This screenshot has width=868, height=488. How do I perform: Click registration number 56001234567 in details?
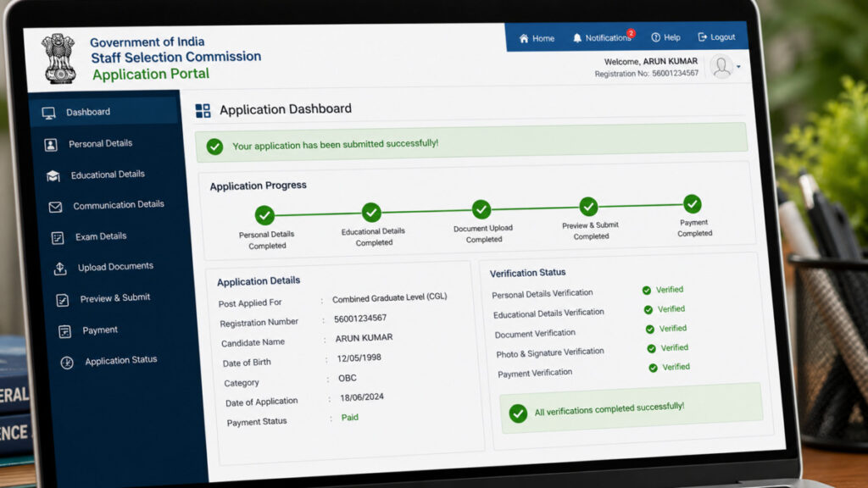[360, 319]
